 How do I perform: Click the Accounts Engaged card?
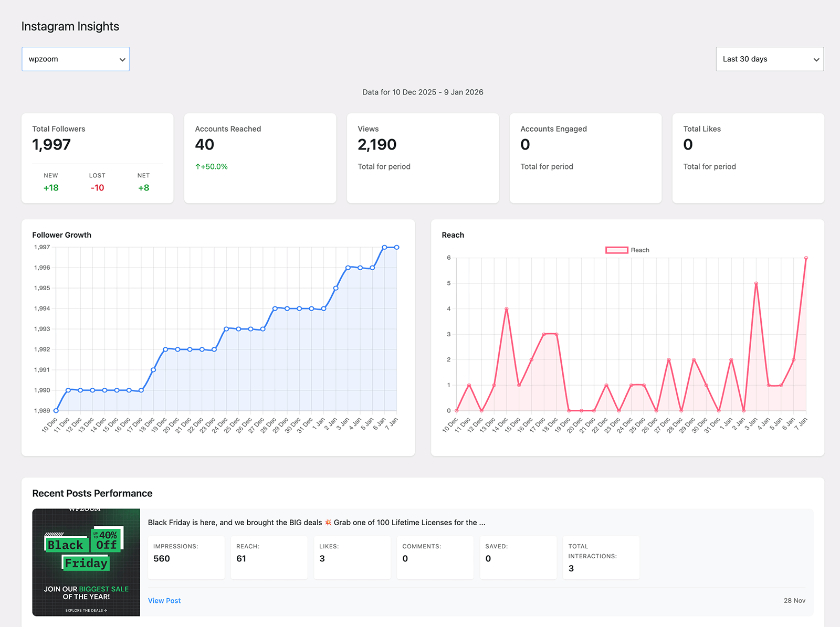585,158
